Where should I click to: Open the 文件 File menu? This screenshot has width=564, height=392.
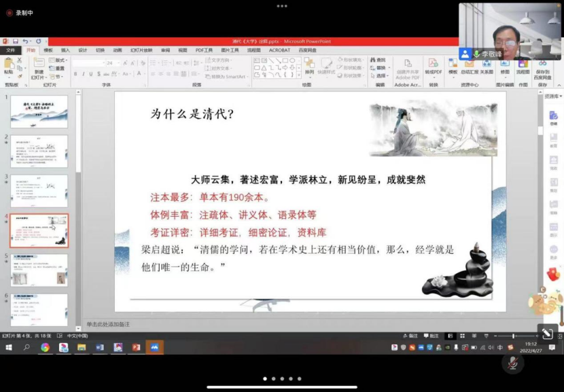(x=10, y=50)
